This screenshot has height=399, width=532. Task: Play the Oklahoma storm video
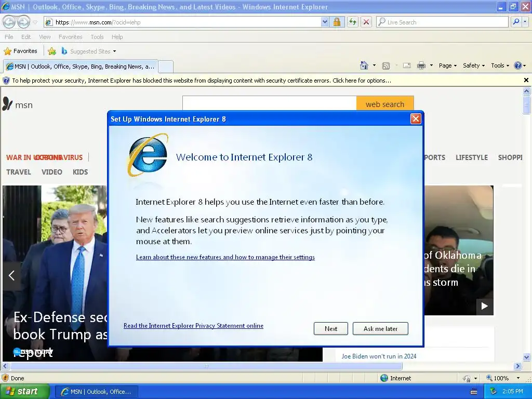pos(485,306)
